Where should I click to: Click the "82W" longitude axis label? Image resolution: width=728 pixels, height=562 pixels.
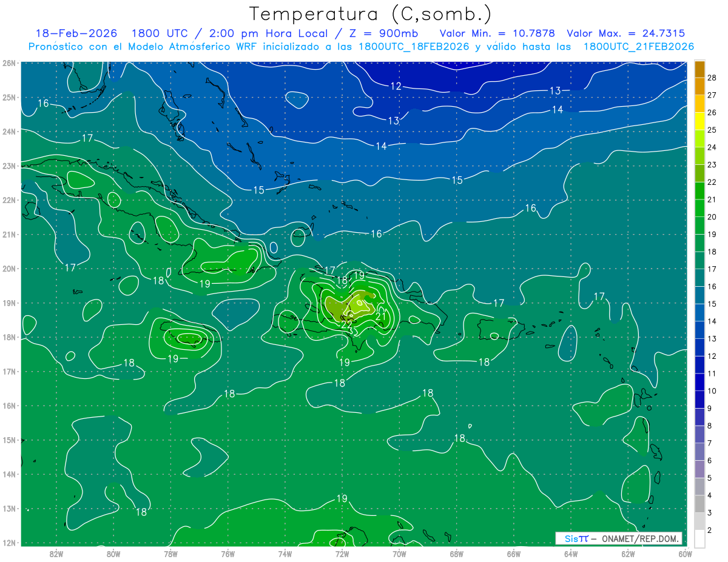click(x=56, y=554)
